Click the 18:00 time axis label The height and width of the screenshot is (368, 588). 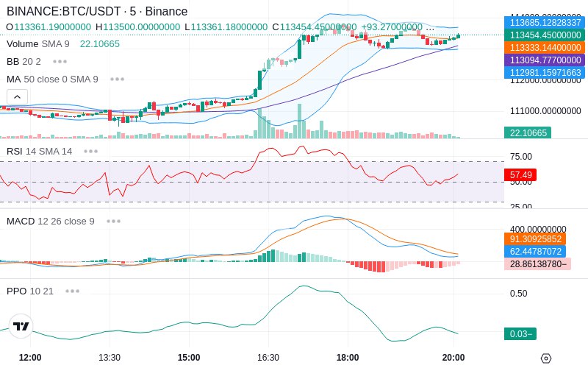348,358
